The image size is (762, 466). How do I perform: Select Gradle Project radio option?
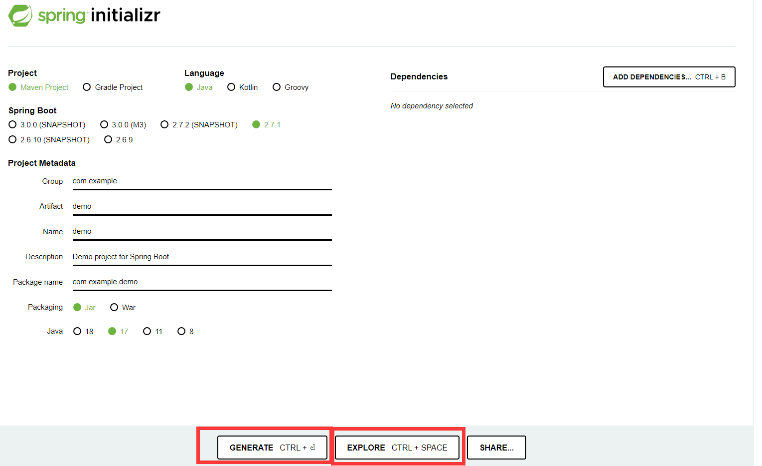click(x=113, y=87)
